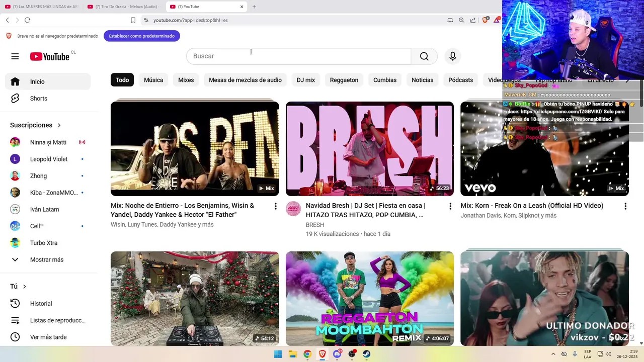
Task: Open Korn Freak On a Leash title
Action: [x=532, y=206]
